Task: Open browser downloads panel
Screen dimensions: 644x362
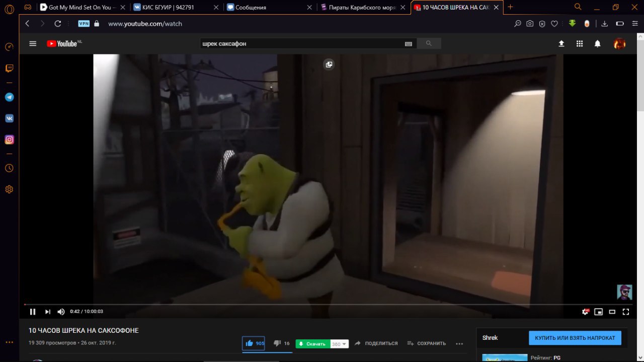Action: tap(605, 24)
